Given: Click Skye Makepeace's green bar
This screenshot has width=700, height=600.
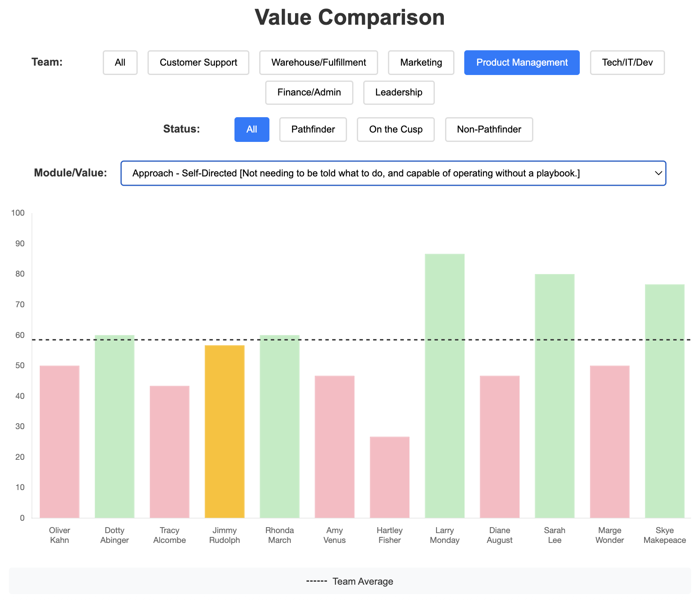Looking at the screenshot, I should tap(665, 401).
